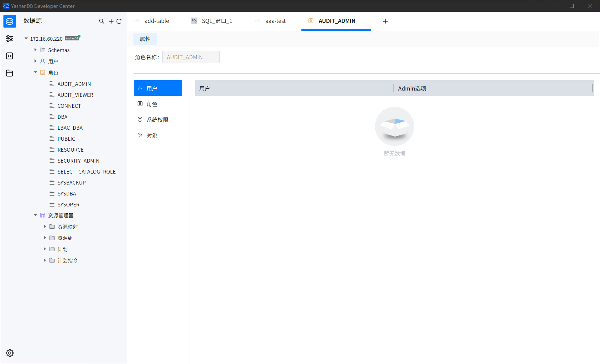Collapse the 资源管理器 tree node
The width and height of the screenshot is (600, 364).
click(35, 215)
